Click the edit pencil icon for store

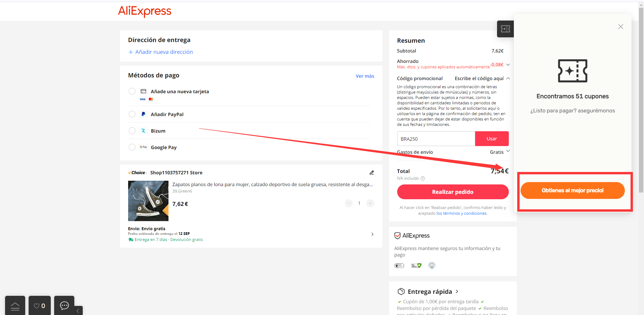372,173
